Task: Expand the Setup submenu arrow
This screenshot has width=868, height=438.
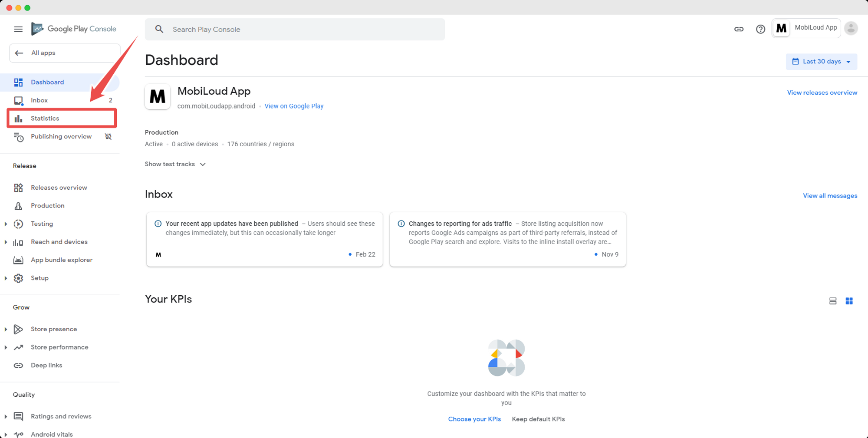Action: (6, 278)
